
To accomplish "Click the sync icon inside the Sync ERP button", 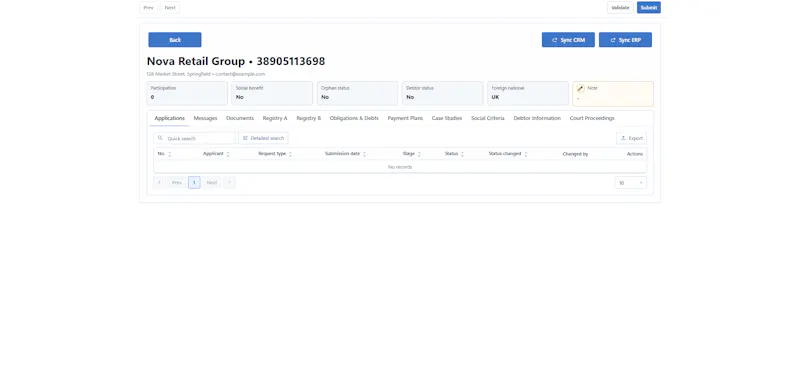I will tap(613, 40).
